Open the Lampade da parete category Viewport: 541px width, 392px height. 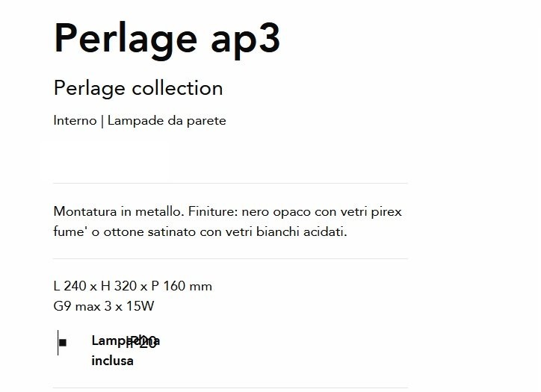(x=167, y=121)
